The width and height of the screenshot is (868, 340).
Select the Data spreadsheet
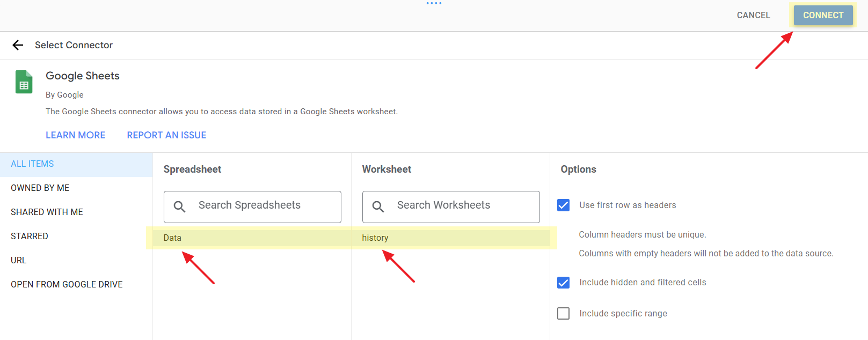(x=172, y=238)
